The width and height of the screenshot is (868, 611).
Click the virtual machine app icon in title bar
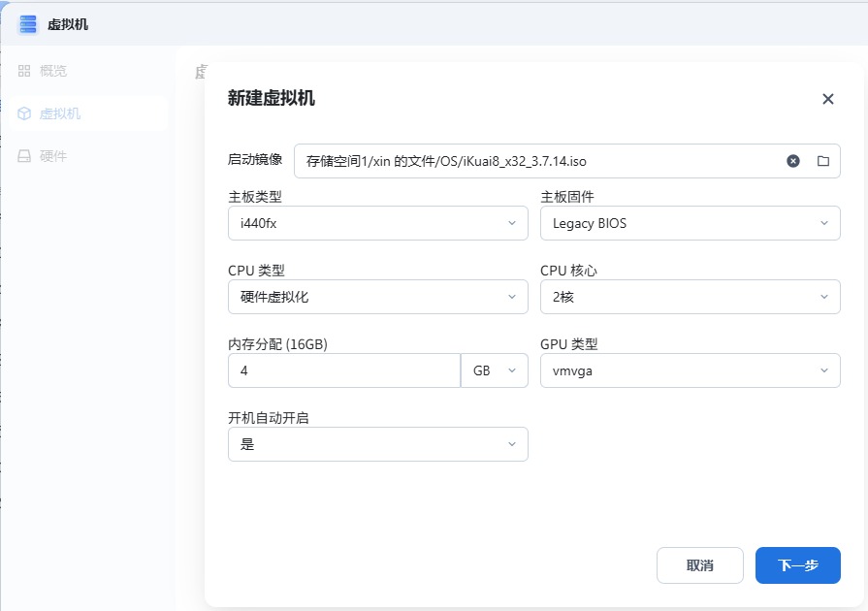(28, 24)
